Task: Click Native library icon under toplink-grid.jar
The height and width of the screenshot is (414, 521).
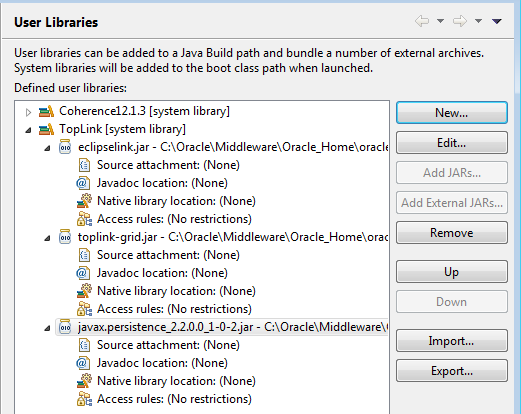Action: coord(84,291)
